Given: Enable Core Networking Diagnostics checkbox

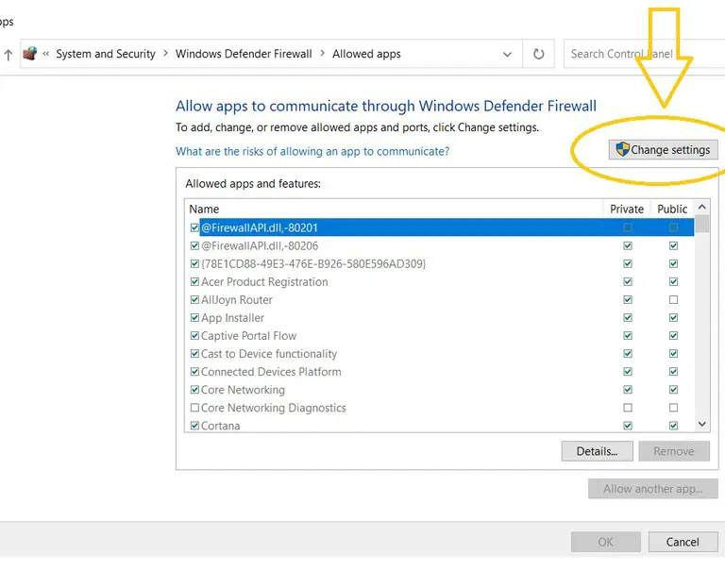Looking at the screenshot, I should click(194, 407).
